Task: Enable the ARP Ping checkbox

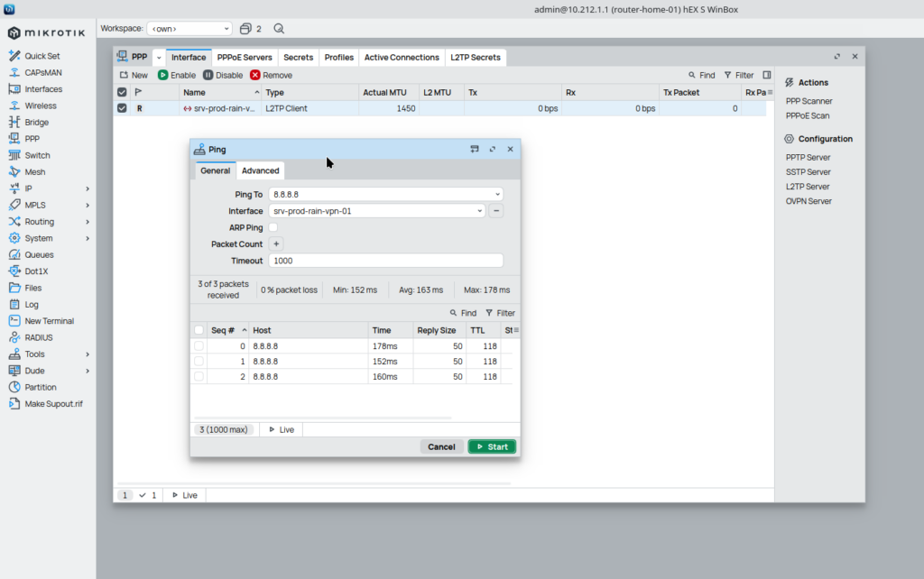Action: (x=273, y=228)
